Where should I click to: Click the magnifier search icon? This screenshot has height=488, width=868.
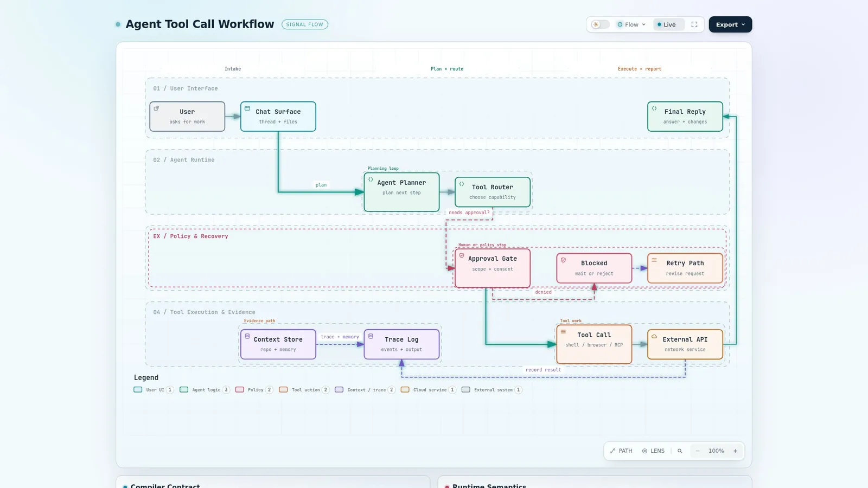[x=680, y=451]
